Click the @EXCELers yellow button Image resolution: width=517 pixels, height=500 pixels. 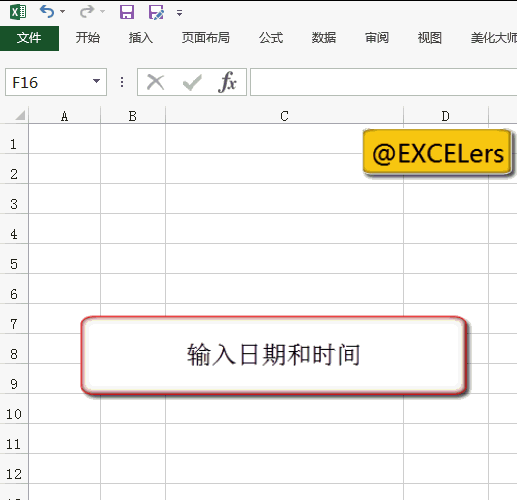[x=437, y=152]
